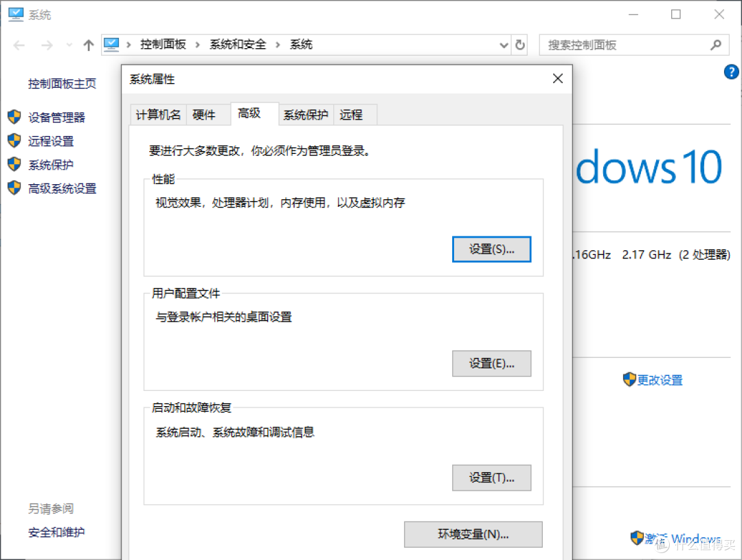Go up one folder level
This screenshot has height=560, width=742.
[89, 45]
